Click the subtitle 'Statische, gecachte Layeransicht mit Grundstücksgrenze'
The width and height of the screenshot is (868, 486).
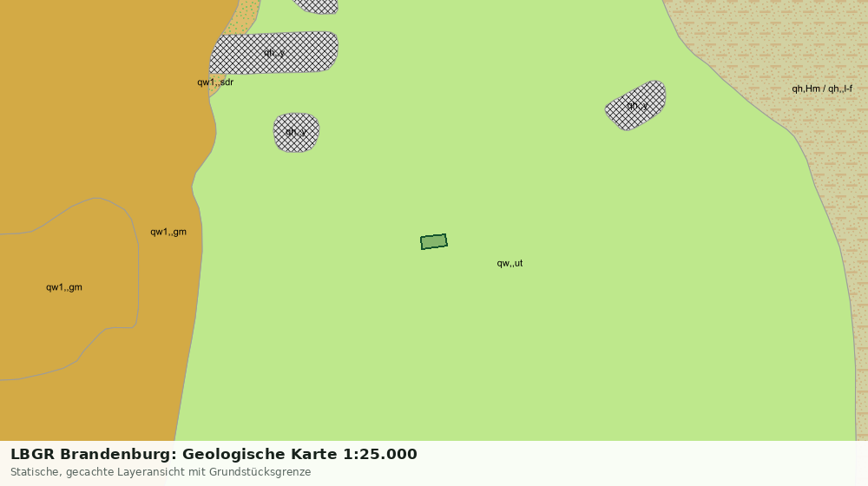click(161, 472)
